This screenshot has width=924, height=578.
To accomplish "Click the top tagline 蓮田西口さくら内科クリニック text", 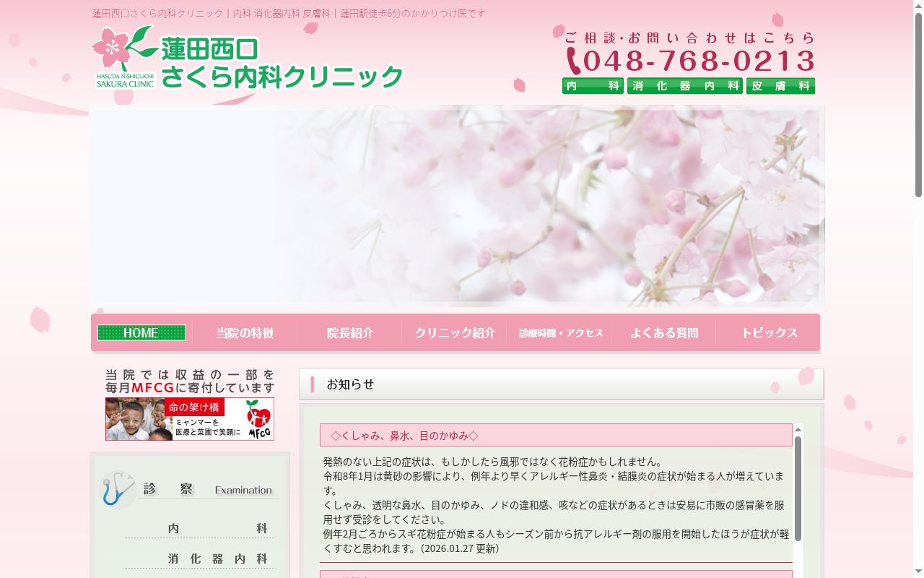I will pyautogui.click(x=289, y=14).
